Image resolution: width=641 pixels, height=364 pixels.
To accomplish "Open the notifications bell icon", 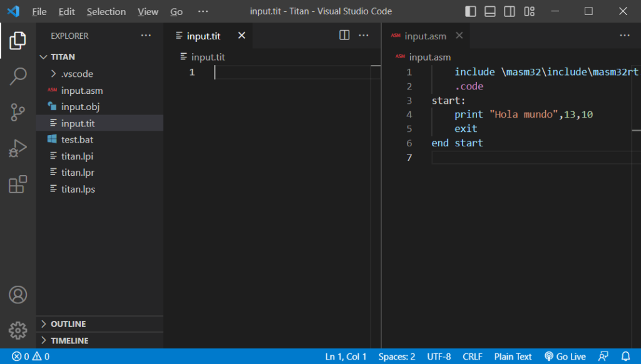I will pyautogui.click(x=625, y=356).
